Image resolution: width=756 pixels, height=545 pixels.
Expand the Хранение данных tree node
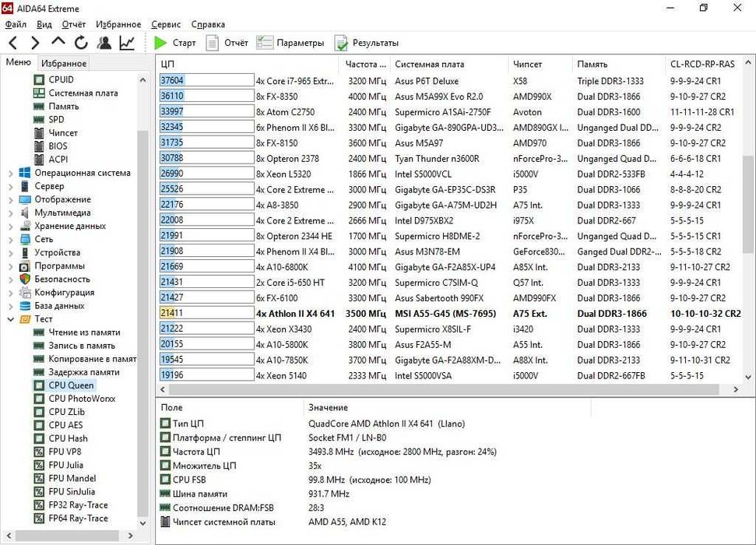point(11,226)
